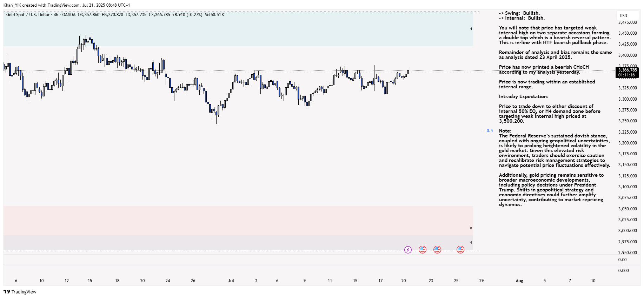
Task: Click the 26 date label on the time axis
Action: click(193, 281)
